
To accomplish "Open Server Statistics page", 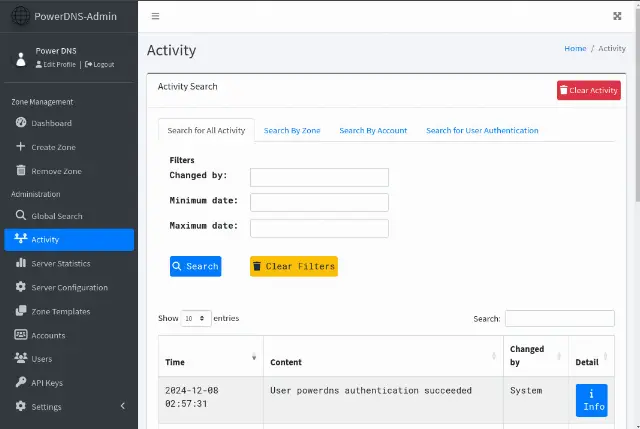I will 69,263.
